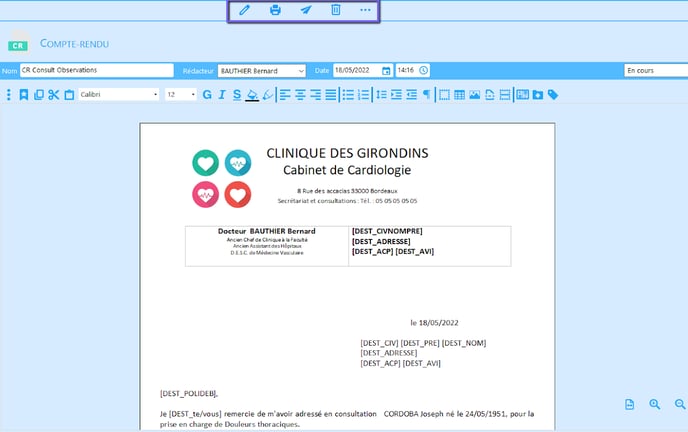
Task: Toggle bold (G) formatting
Action: 207,95
